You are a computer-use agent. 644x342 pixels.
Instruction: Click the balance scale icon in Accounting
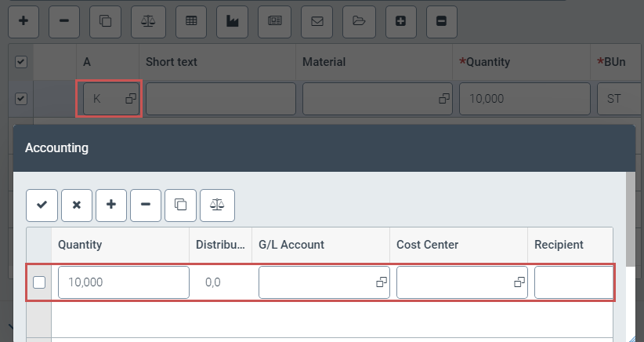217,205
